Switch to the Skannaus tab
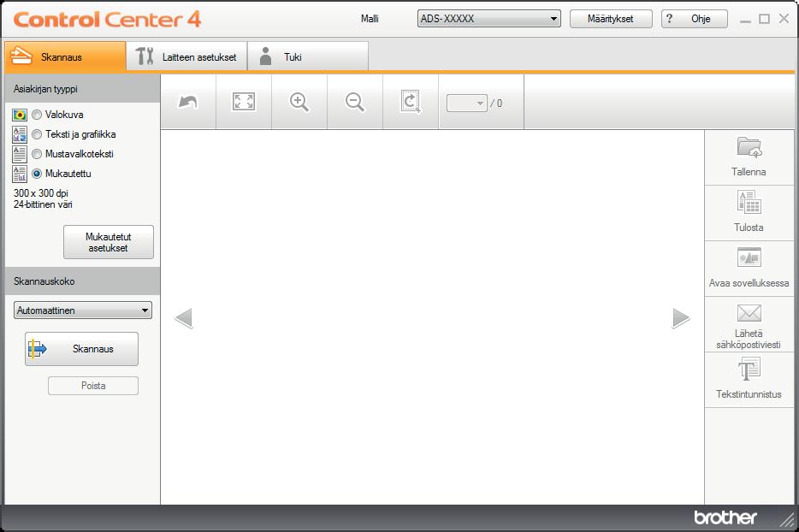Viewport: 799px width, 532px height. 65,56
